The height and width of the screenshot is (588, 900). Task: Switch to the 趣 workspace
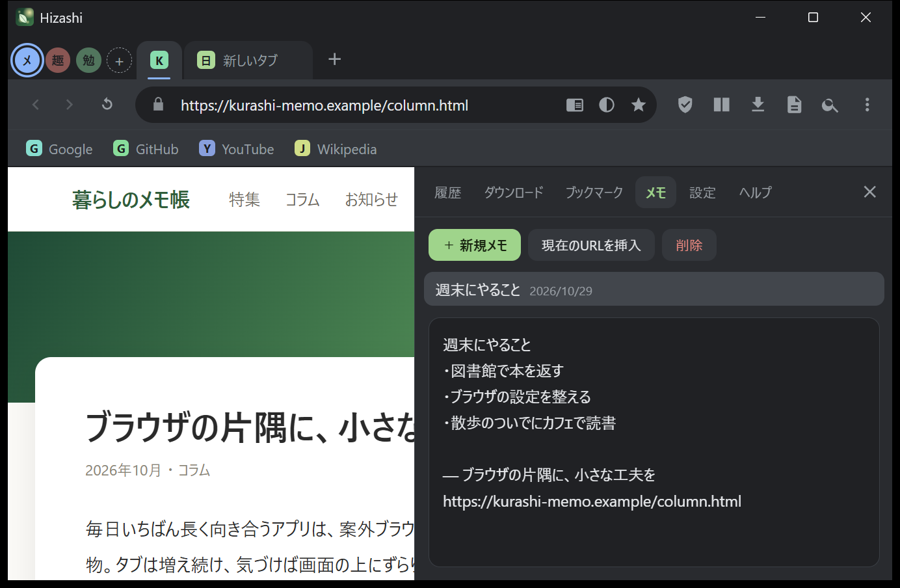coord(58,60)
